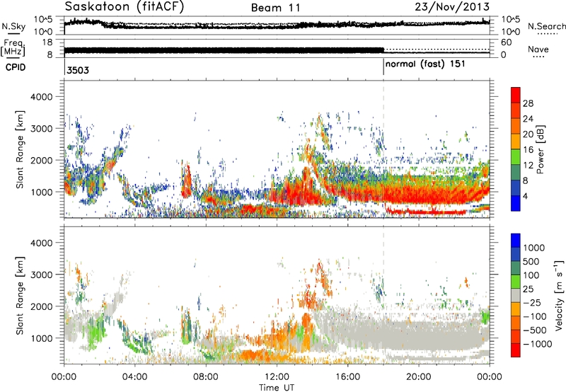
Task: Click the gray -25 to 25 velocity color band
Action: click(x=516, y=295)
